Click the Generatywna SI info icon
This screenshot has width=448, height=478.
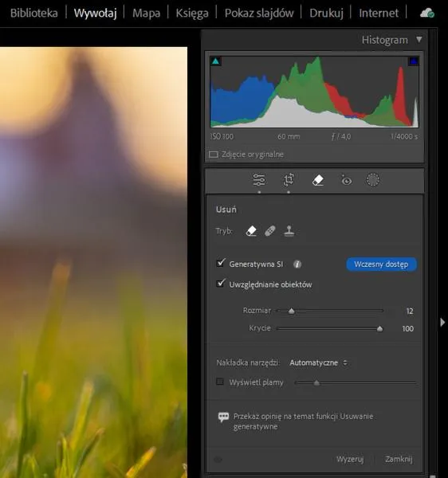tap(297, 264)
